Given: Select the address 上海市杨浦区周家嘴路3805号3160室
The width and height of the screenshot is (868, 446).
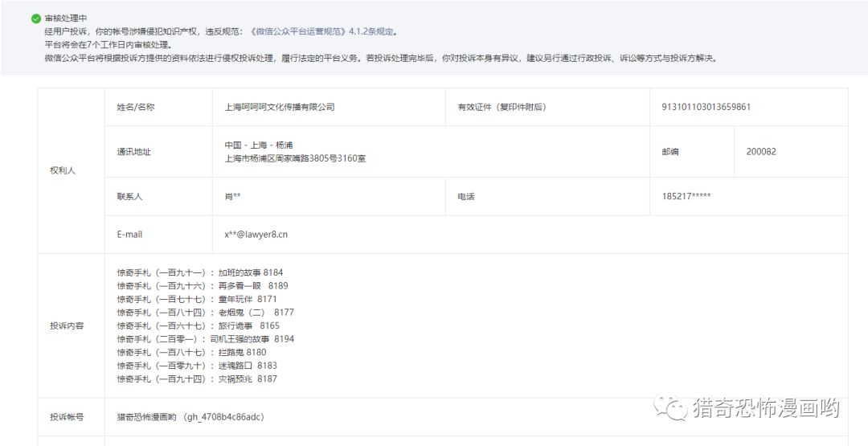Looking at the screenshot, I should 295,158.
